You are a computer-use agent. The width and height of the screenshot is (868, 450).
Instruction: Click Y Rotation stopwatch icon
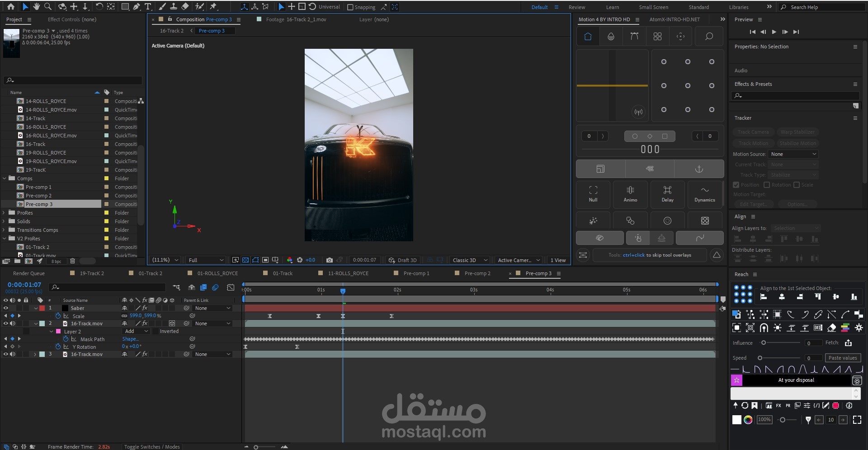click(58, 347)
